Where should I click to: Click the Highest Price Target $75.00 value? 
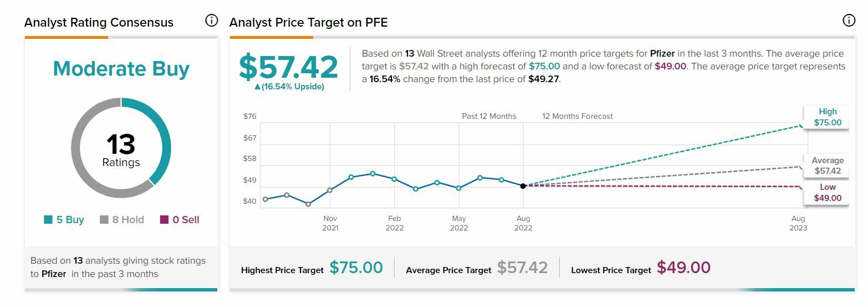tap(356, 268)
